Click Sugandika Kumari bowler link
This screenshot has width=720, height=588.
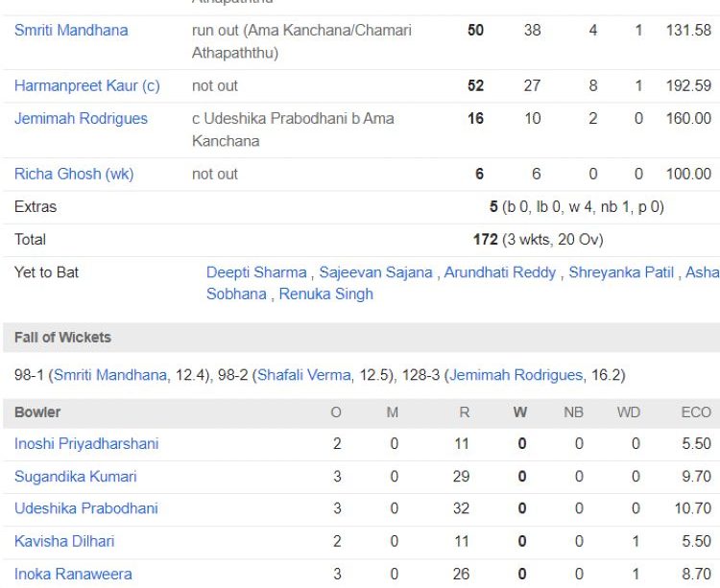tap(75, 477)
